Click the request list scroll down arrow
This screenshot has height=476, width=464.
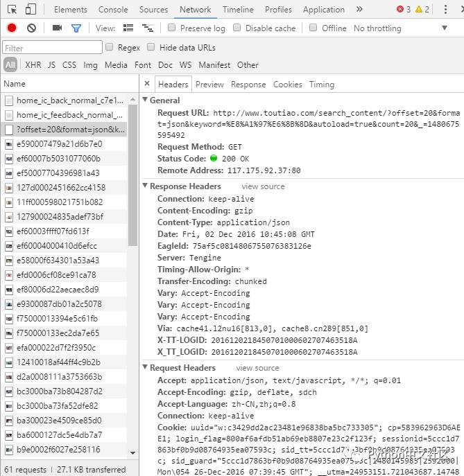click(x=132, y=452)
